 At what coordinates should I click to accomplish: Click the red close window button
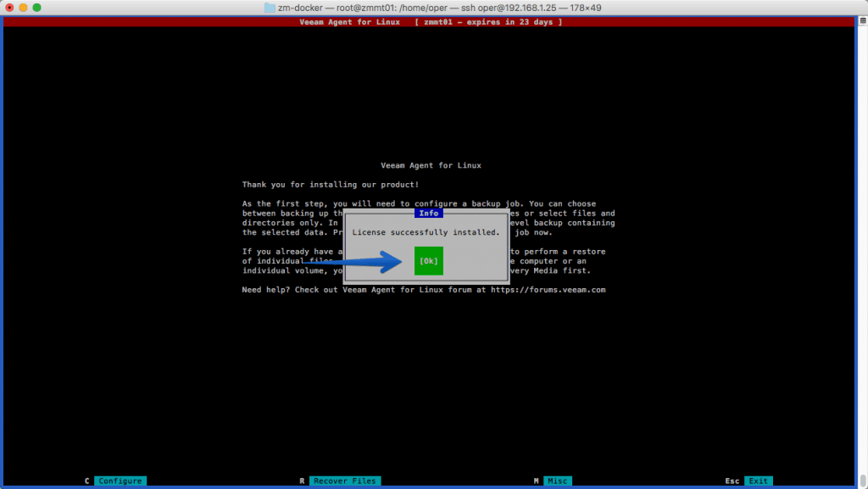[x=9, y=8]
